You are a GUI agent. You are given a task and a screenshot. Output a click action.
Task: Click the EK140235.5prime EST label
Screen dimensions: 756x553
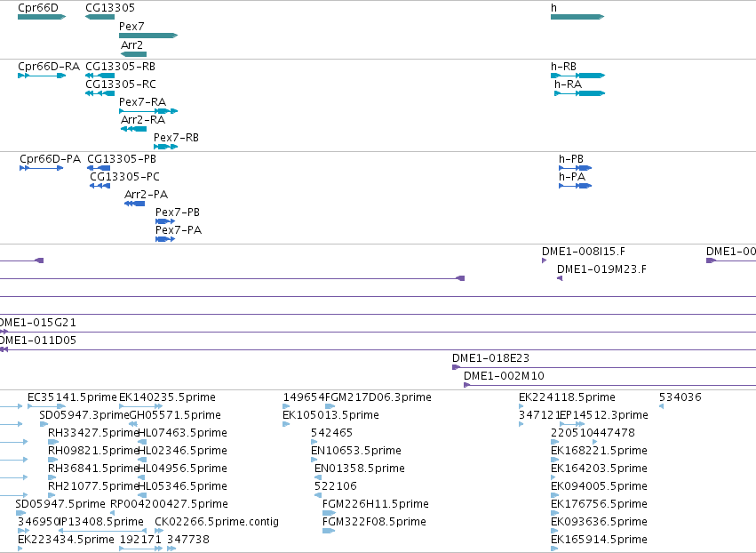coord(167,397)
